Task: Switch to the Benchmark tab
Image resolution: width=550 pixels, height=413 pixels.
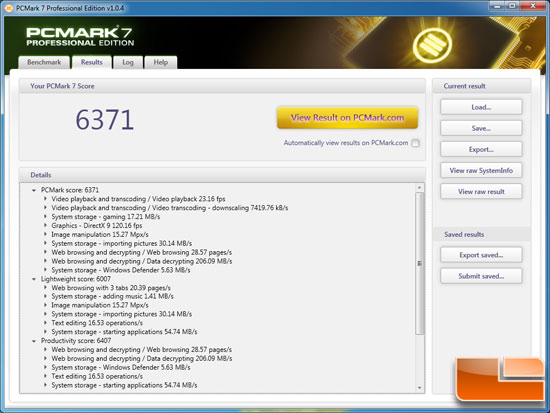Action: tap(44, 62)
